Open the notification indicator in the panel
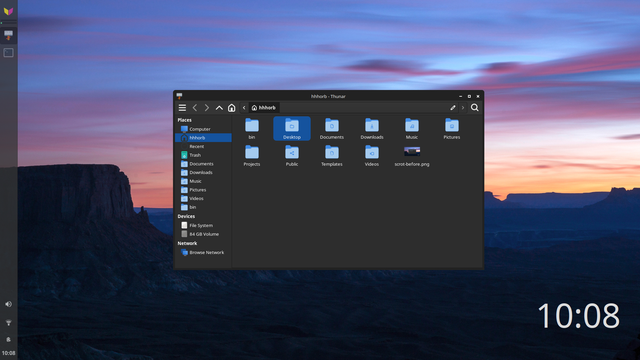 click(8, 339)
